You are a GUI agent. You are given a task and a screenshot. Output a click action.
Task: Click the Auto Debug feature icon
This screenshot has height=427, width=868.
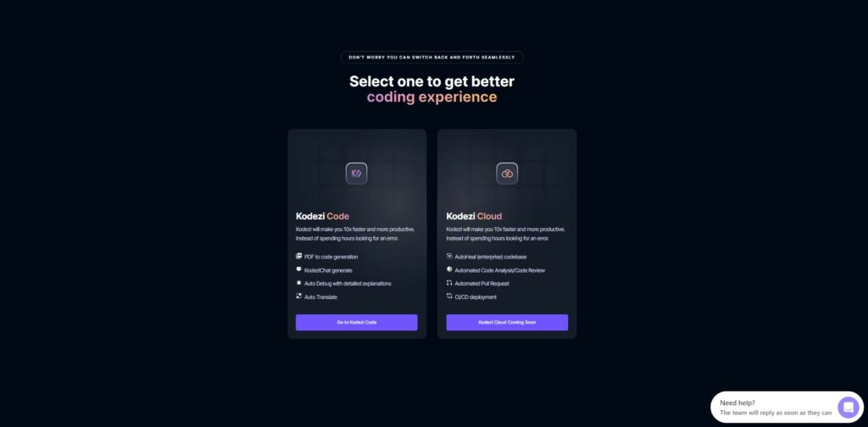click(299, 283)
